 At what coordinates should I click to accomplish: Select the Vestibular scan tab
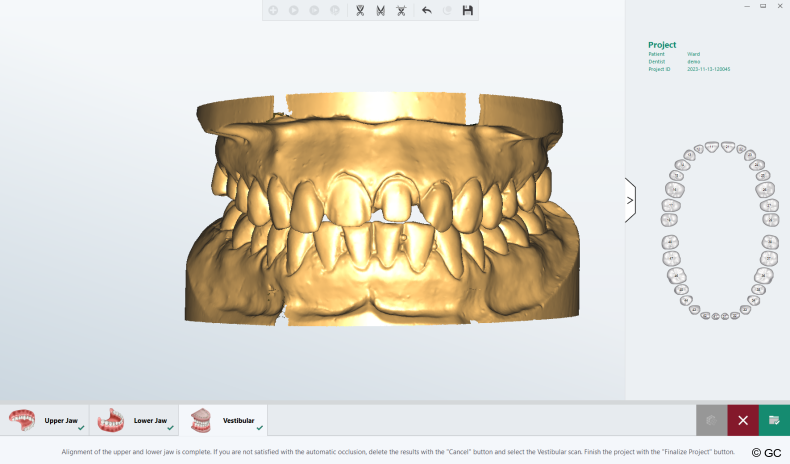[223, 420]
